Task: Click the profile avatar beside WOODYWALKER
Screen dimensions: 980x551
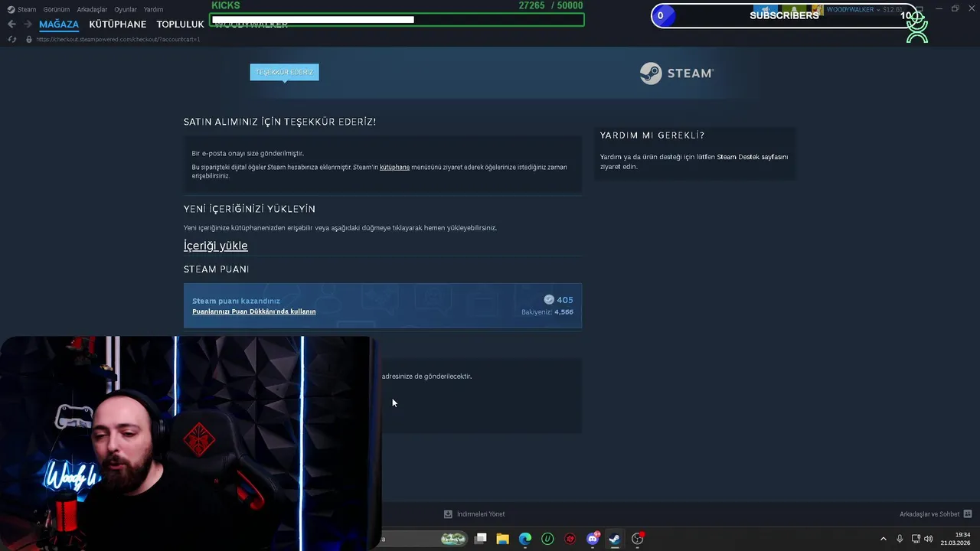Action: coord(818,10)
